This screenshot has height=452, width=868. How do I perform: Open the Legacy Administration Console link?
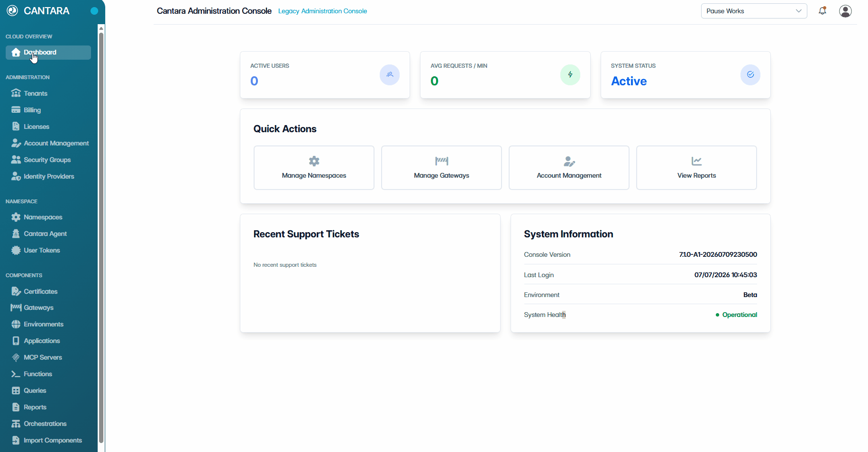coord(322,11)
